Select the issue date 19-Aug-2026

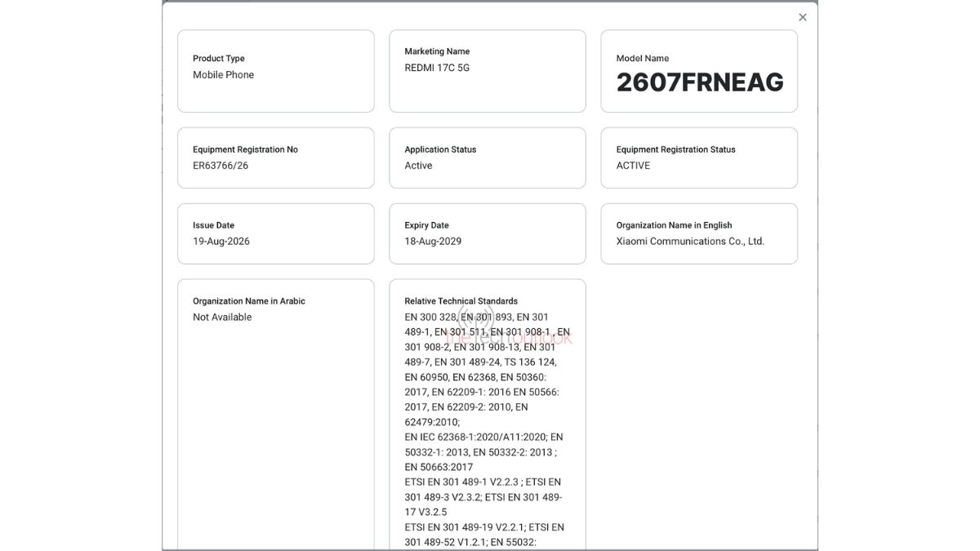pyautogui.click(x=221, y=242)
